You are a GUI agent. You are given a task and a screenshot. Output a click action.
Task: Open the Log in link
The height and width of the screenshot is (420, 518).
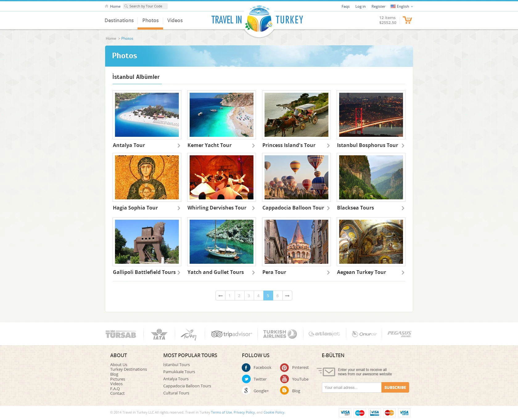[360, 6]
